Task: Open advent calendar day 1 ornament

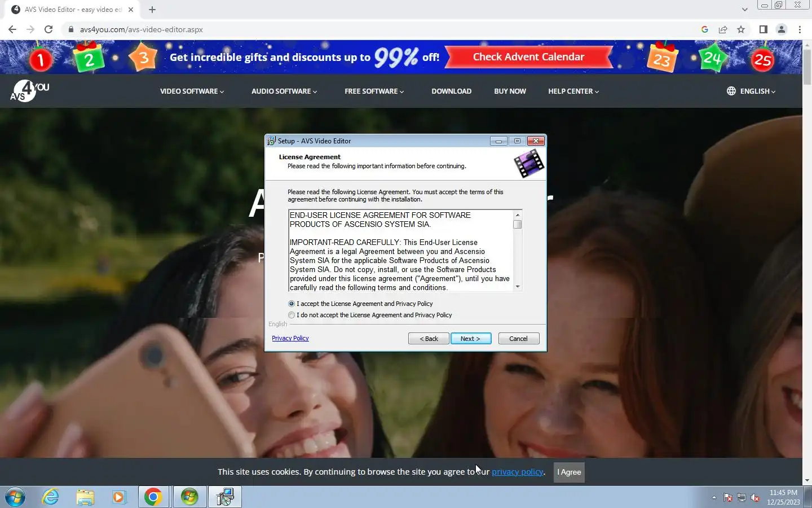Action: [x=41, y=59]
